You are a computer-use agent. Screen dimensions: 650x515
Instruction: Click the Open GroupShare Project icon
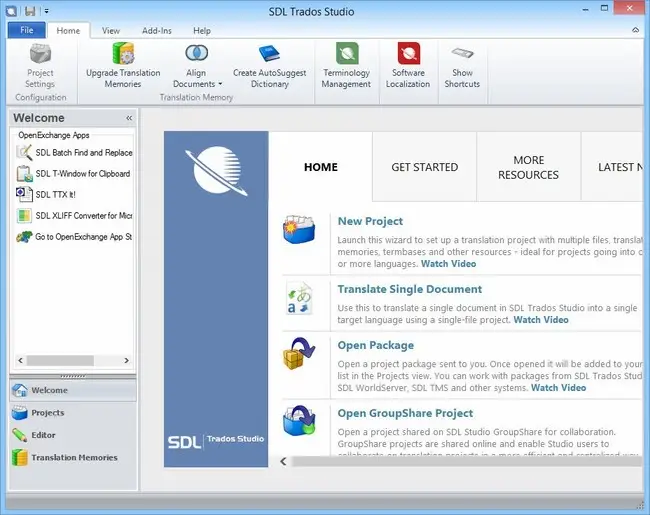(299, 421)
